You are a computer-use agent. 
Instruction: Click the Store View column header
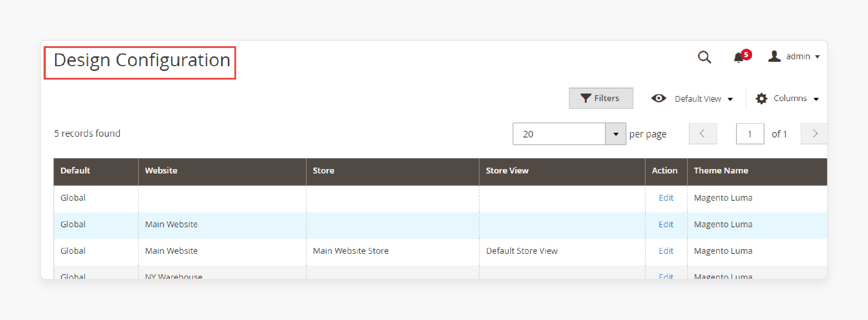[x=562, y=171]
